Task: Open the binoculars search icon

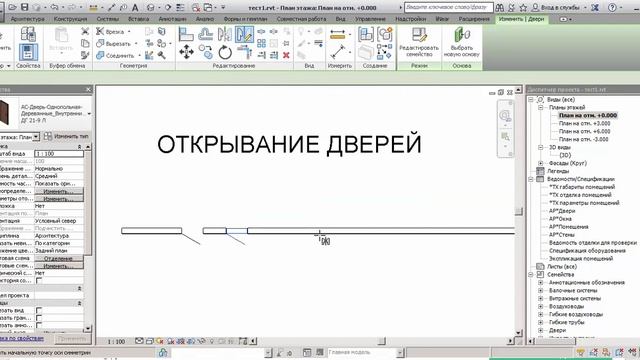Action: click(500, 7)
